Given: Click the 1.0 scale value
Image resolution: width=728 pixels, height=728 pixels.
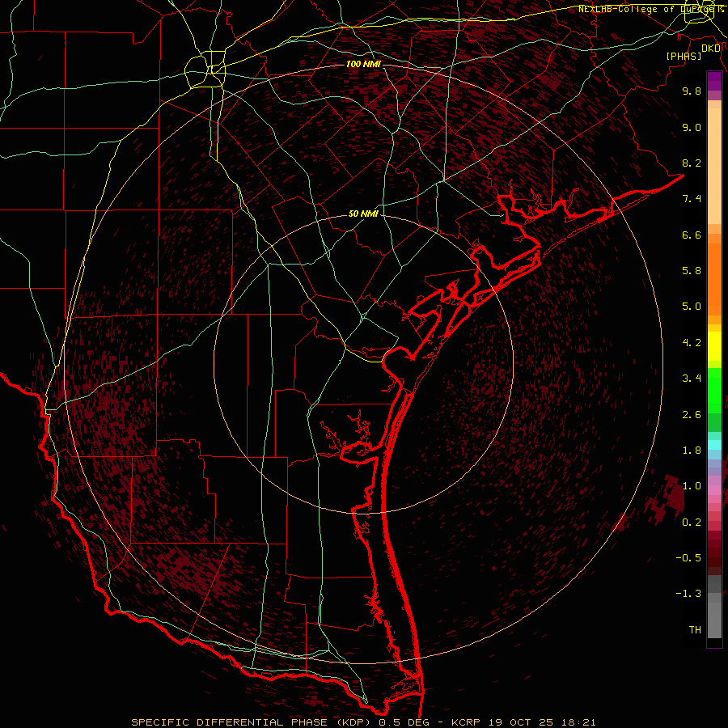Looking at the screenshot, I should (692, 486).
